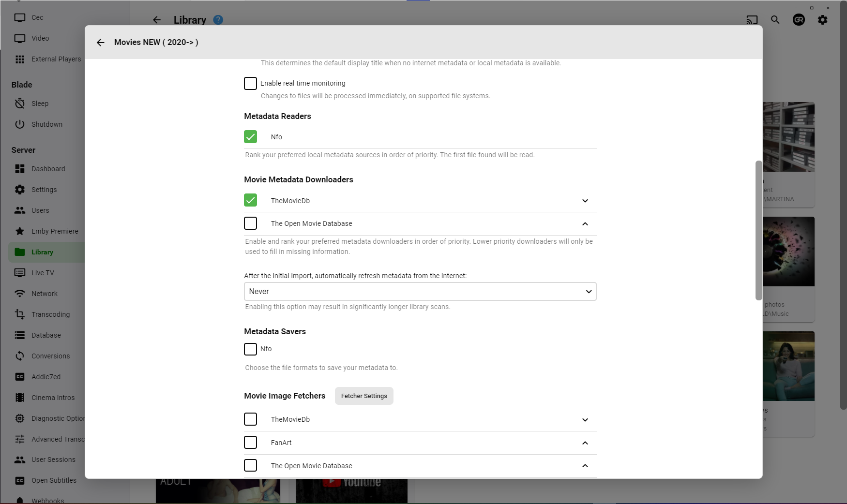Click the Fetcher Settings button
The height and width of the screenshot is (504, 847).
(x=364, y=396)
